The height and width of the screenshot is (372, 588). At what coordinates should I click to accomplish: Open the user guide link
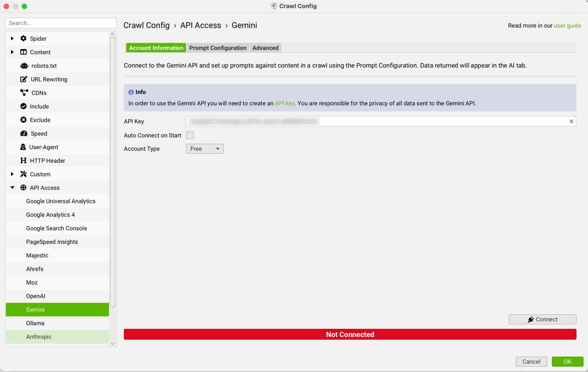tap(567, 25)
